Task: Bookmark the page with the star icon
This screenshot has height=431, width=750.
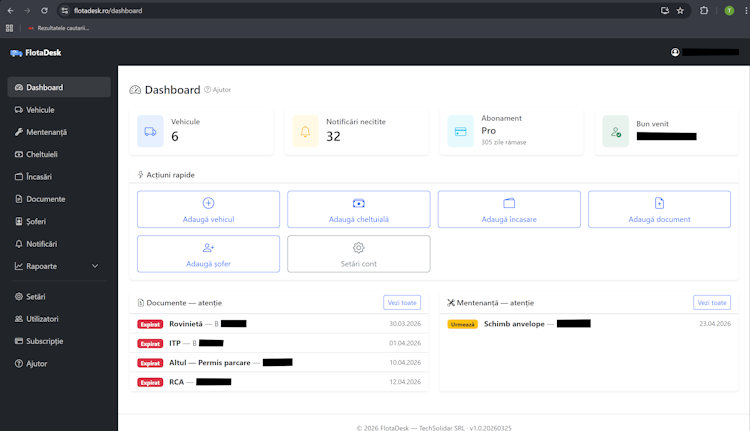Action: (x=680, y=11)
